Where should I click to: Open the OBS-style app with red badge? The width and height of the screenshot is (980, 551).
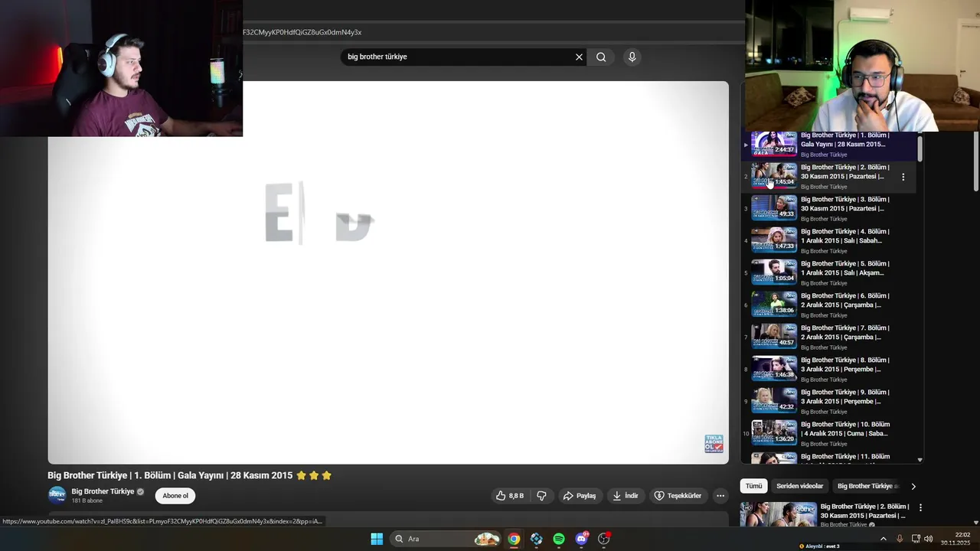(x=604, y=539)
